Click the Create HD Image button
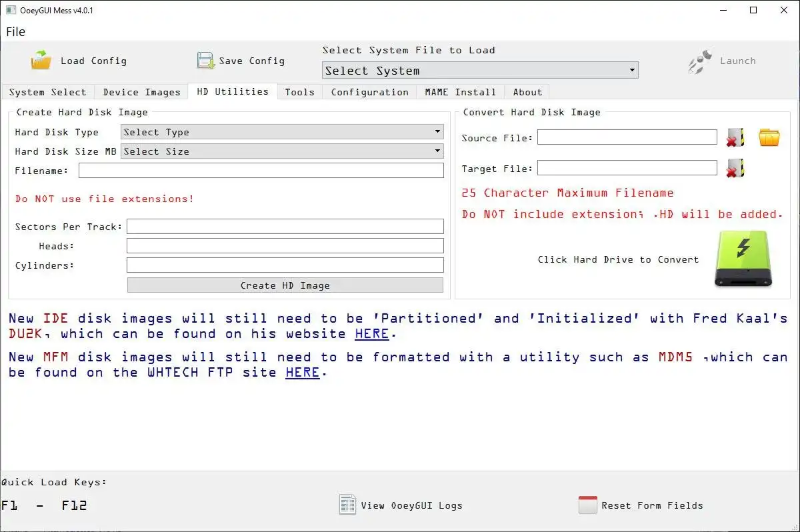This screenshot has height=532, width=800. (285, 285)
